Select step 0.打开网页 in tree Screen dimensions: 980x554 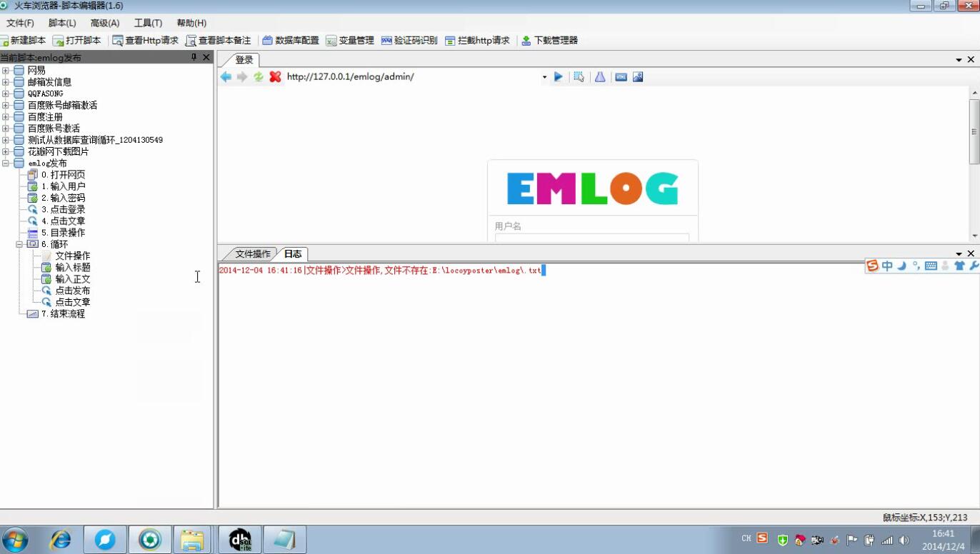click(63, 175)
